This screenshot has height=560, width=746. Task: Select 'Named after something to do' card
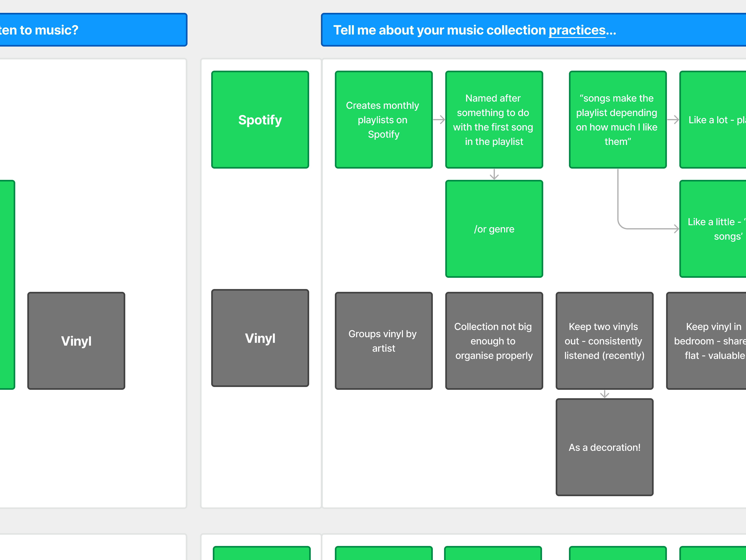click(x=494, y=119)
